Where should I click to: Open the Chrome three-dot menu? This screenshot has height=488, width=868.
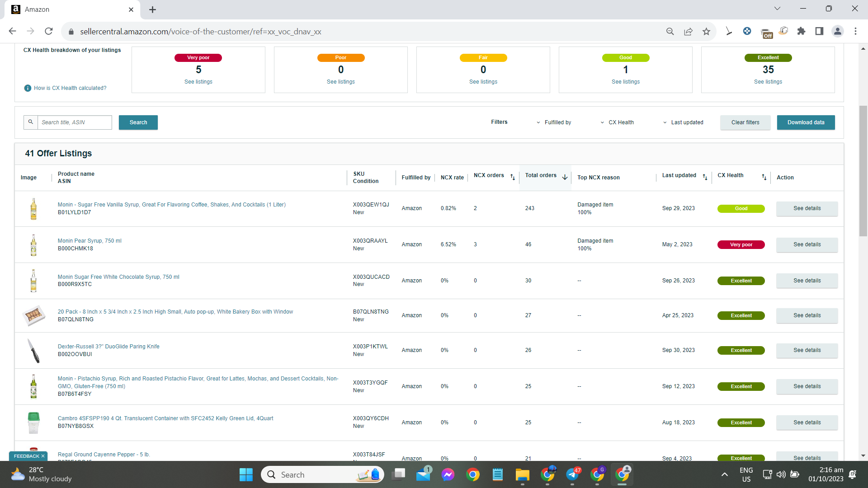click(855, 31)
